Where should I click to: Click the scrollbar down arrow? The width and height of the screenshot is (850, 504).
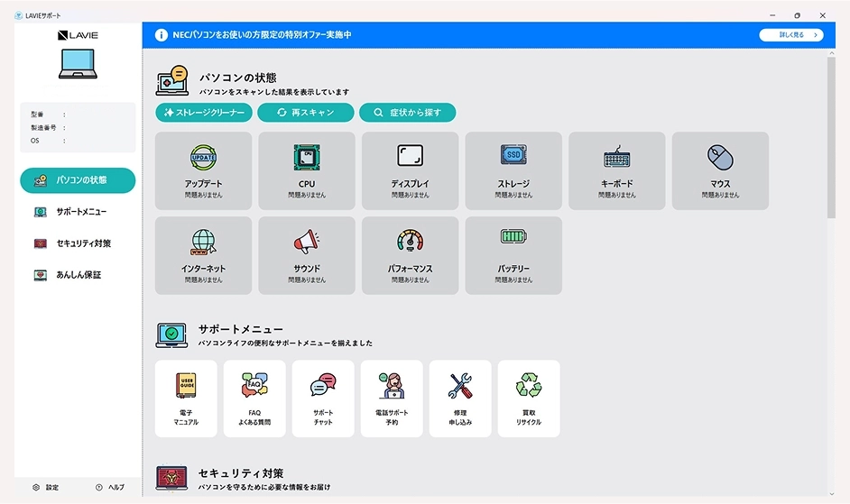(x=832, y=494)
